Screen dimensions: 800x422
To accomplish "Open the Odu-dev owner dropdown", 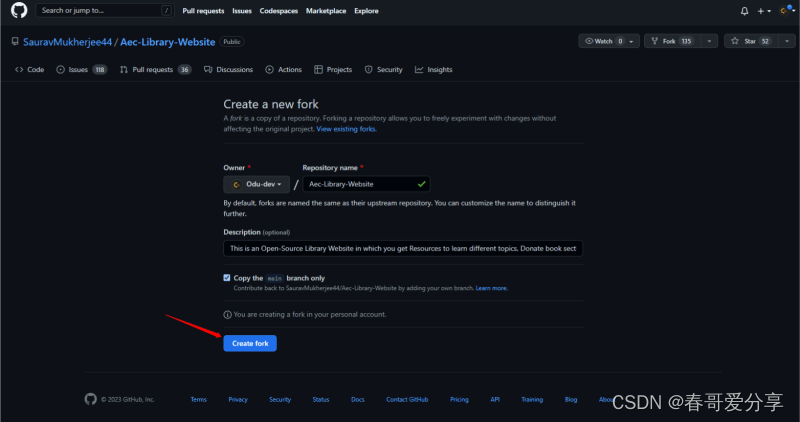I will point(257,184).
